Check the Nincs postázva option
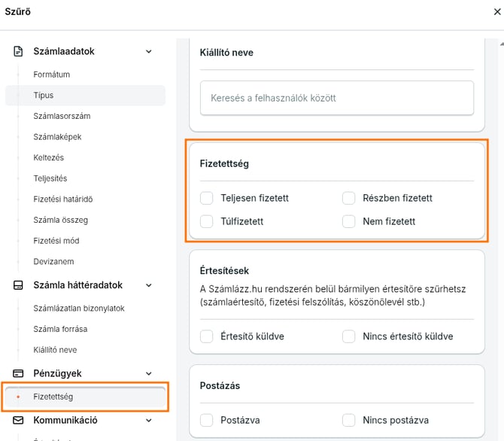 pos(348,420)
